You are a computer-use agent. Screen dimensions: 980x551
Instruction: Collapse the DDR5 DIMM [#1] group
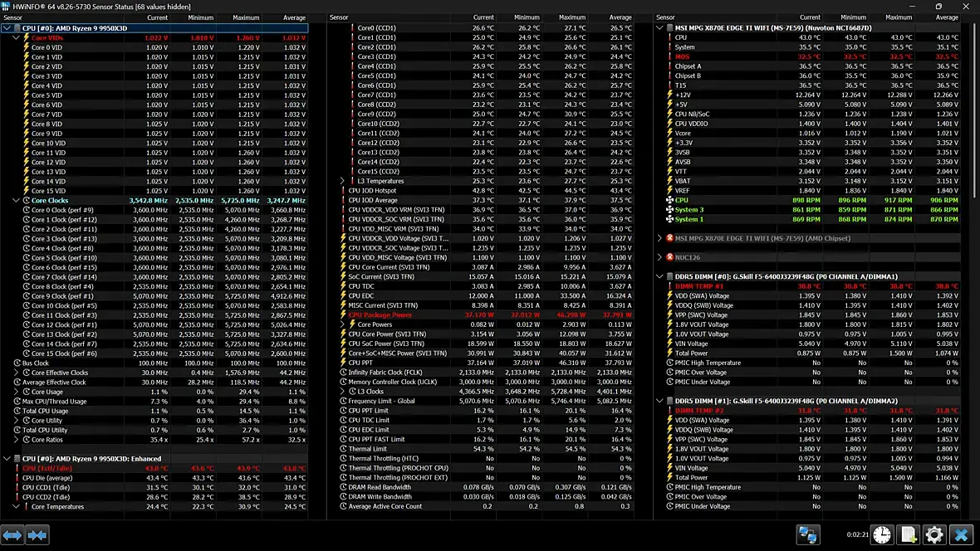coord(659,401)
